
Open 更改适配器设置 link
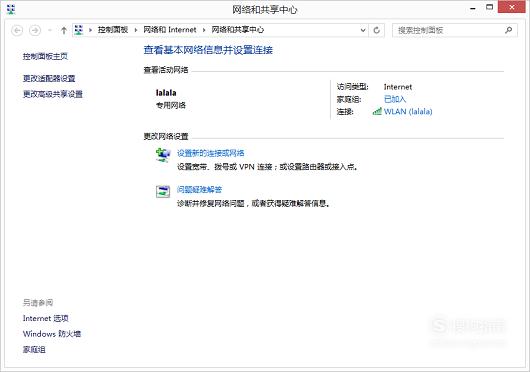(49, 78)
